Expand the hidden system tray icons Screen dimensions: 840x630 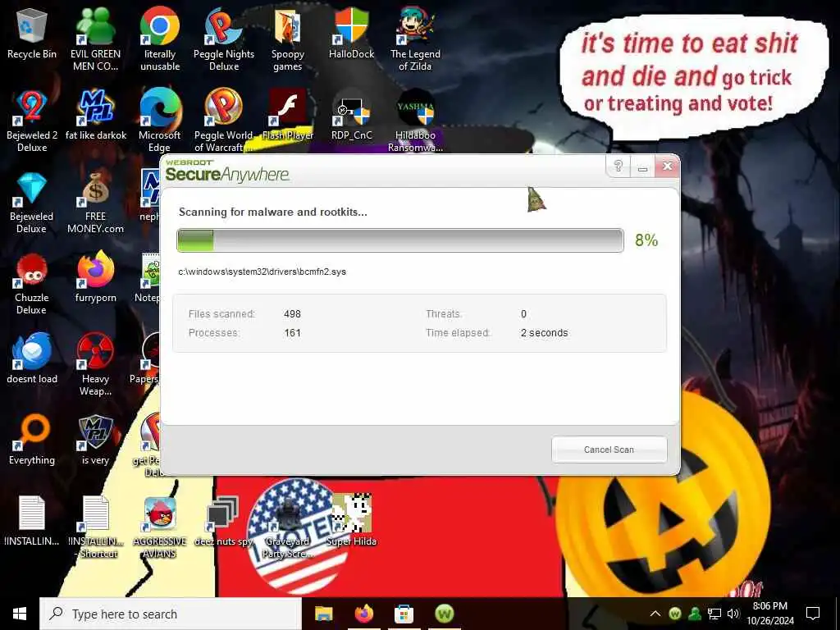pyautogui.click(x=655, y=614)
